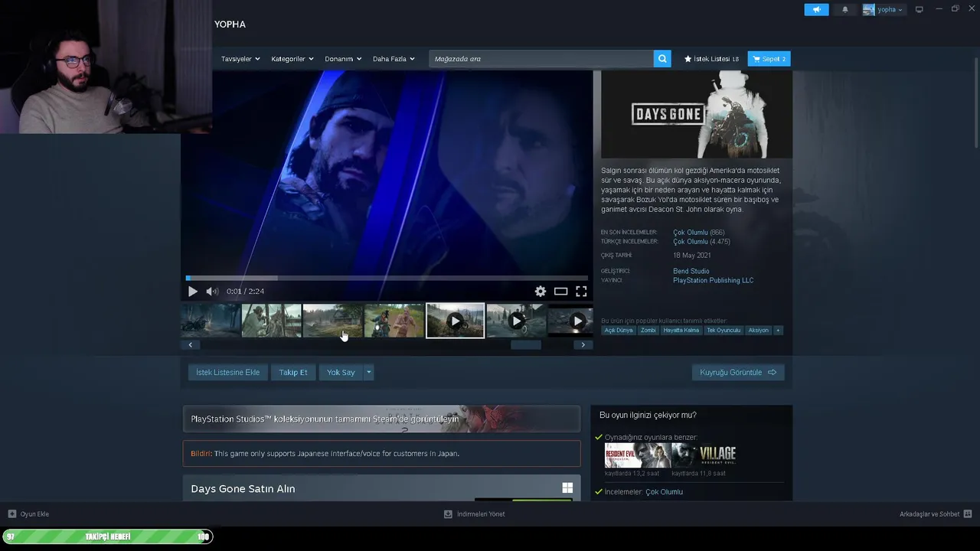Click the Zombi tag
The height and width of the screenshot is (551, 980).
(x=648, y=331)
